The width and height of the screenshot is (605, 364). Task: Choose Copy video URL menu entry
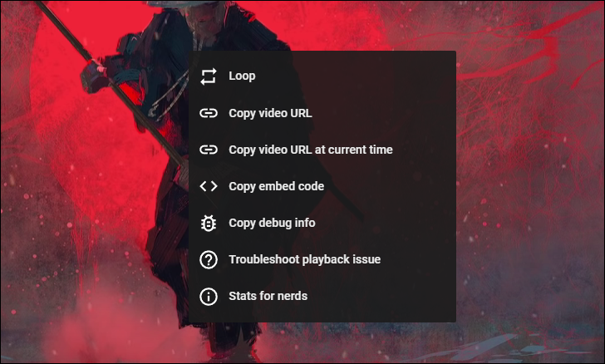click(x=322, y=113)
